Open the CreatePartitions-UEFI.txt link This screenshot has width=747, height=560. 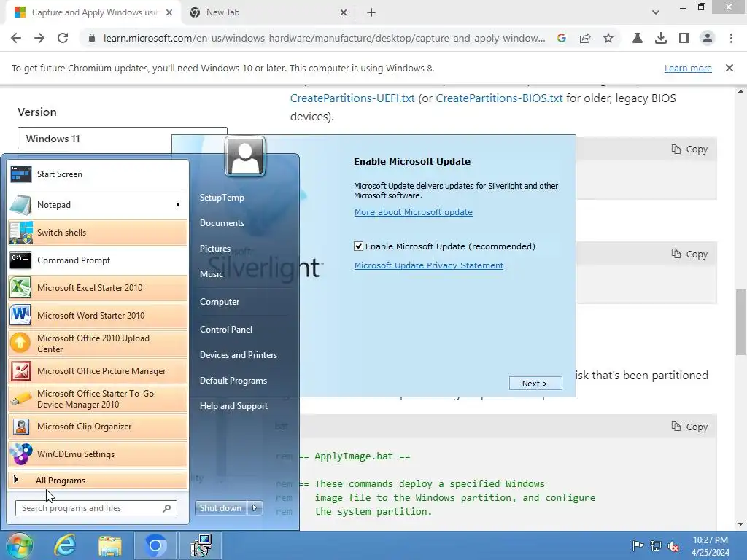point(352,98)
